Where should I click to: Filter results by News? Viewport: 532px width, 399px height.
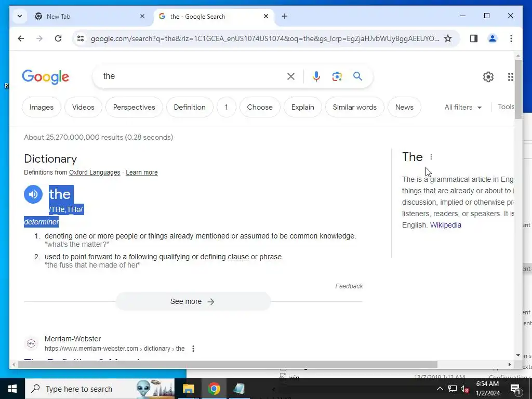click(404, 107)
